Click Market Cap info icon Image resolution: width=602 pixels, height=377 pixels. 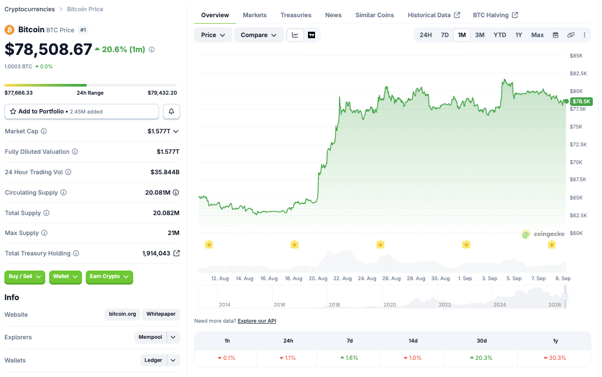pos(44,131)
